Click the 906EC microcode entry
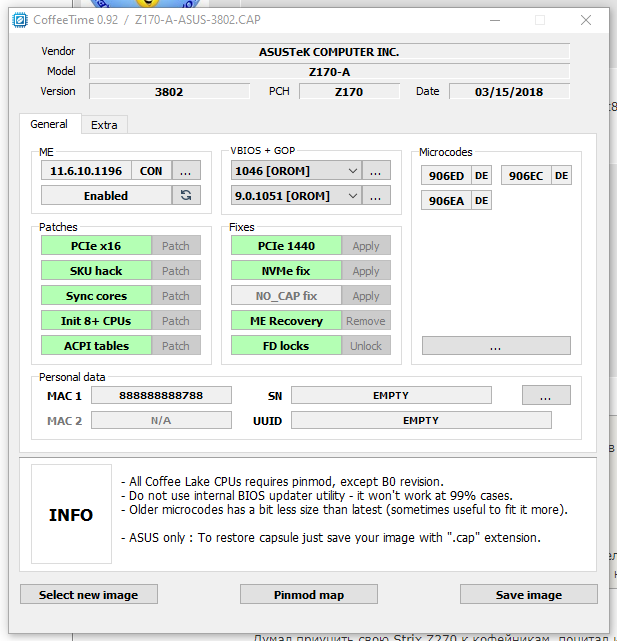 [x=526, y=175]
